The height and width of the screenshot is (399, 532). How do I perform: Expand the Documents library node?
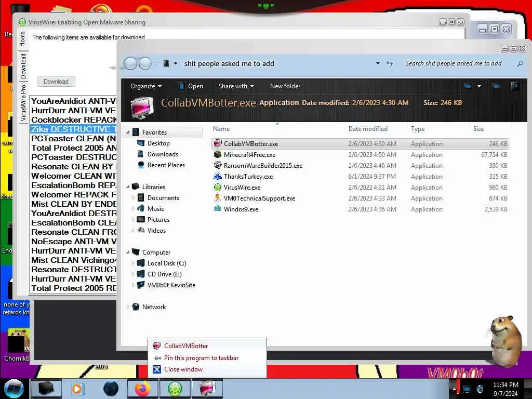point(133,197)
